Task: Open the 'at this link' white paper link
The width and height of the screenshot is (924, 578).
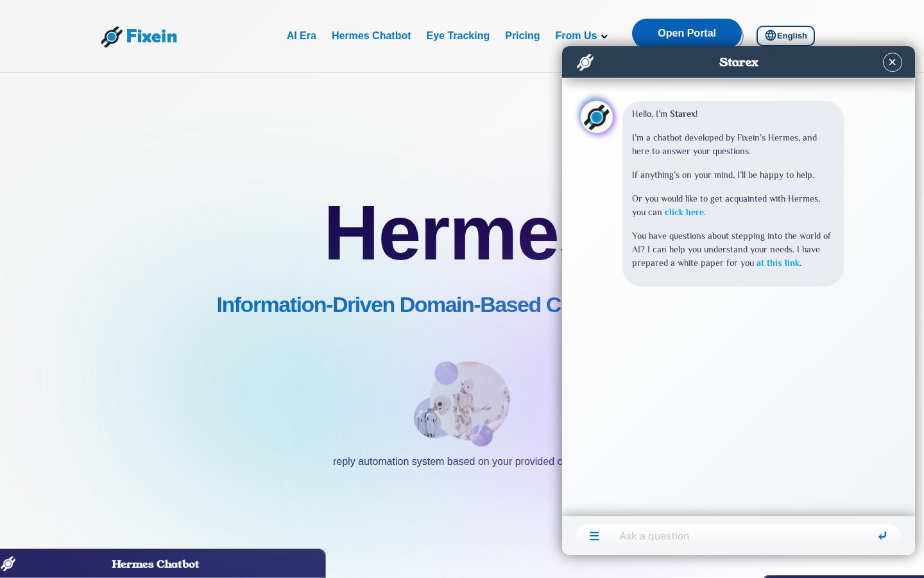Action: [x=778, y=263]
